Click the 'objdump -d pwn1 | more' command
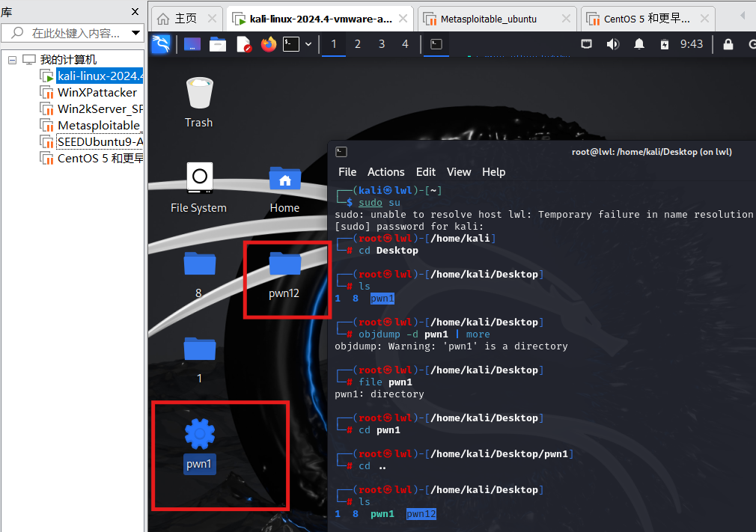The image size is (756, 532). (424, 334)
